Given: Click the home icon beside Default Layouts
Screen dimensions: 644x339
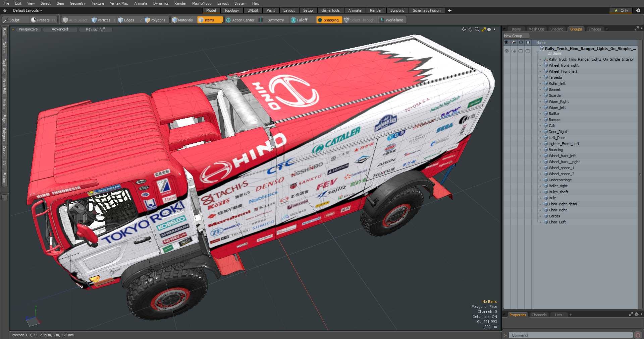Looking at the screenshot, I should coord(5,10).
